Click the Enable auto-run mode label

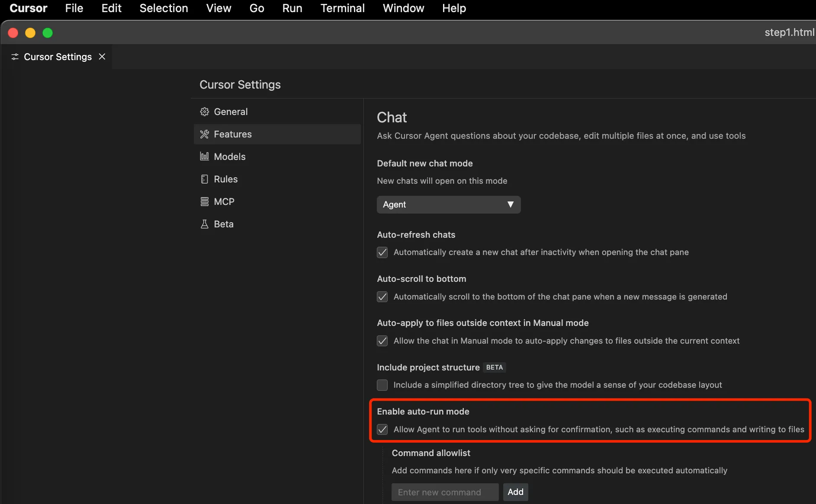pyautogui.click(x=423, y=411)
